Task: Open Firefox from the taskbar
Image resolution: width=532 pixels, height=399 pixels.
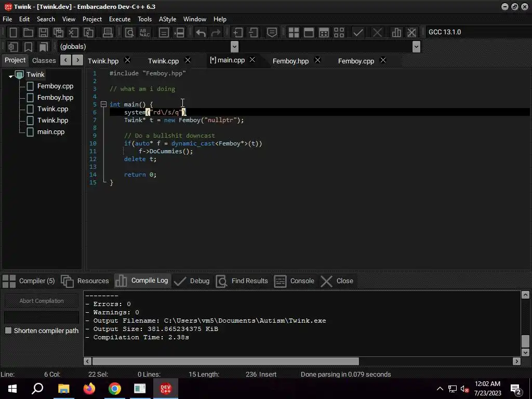Action: (89, 389)
